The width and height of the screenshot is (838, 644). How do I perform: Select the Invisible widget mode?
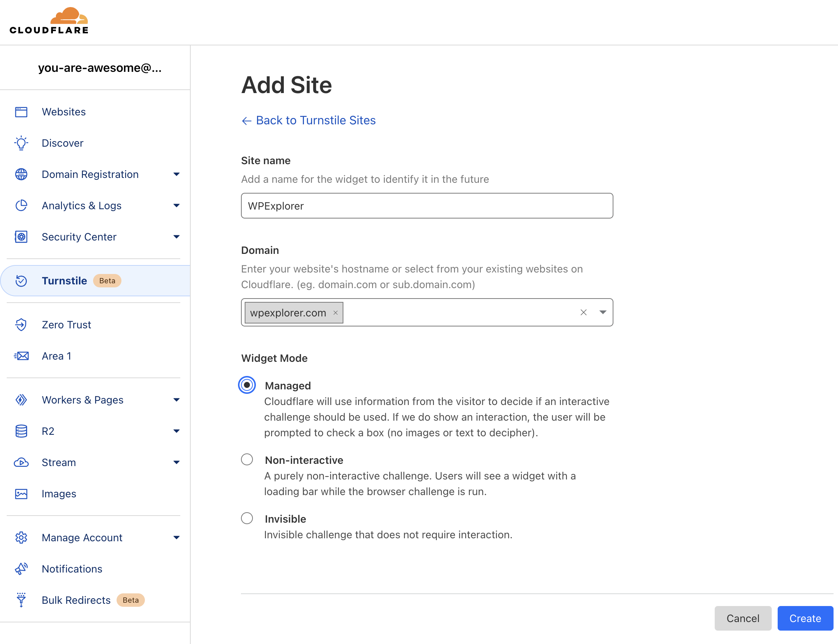click(247, 519)
